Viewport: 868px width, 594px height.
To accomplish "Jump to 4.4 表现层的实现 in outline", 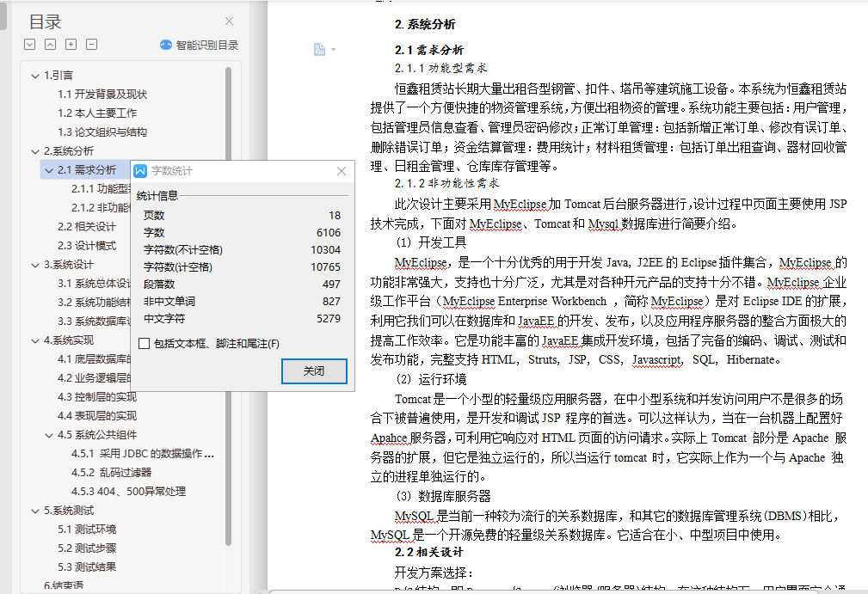I will click(x=97, y=415).
